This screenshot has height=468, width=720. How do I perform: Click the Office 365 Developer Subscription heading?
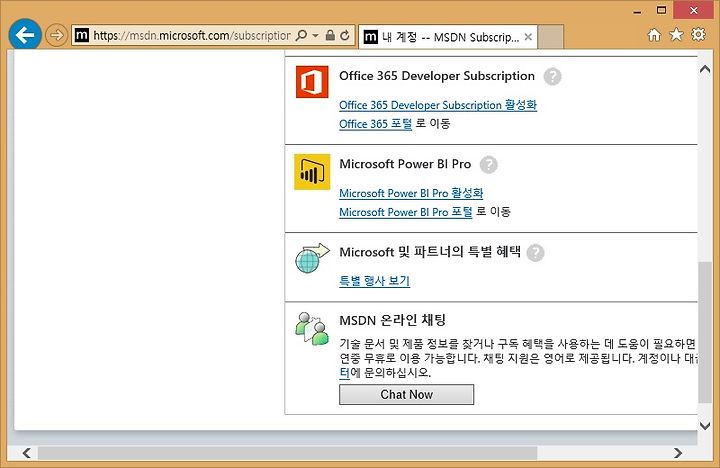point(437,76)
